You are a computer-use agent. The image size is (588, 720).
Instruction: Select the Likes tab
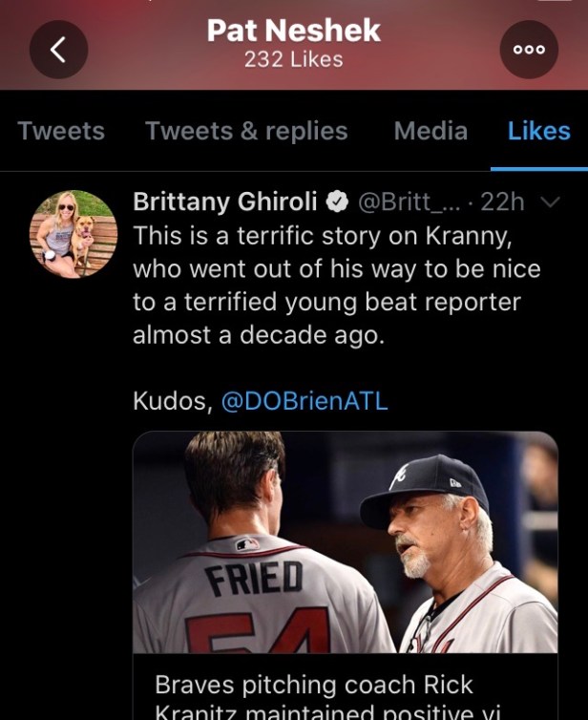(x=538, y=131)
